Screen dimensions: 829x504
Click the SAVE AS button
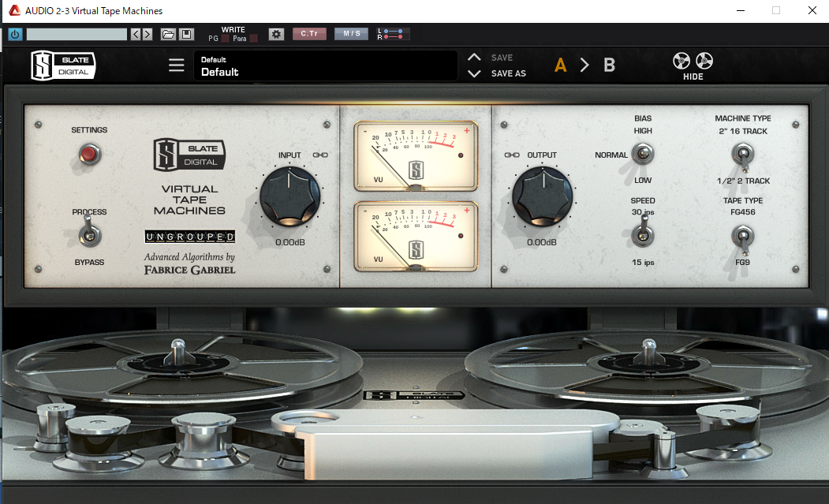[509, 73]
